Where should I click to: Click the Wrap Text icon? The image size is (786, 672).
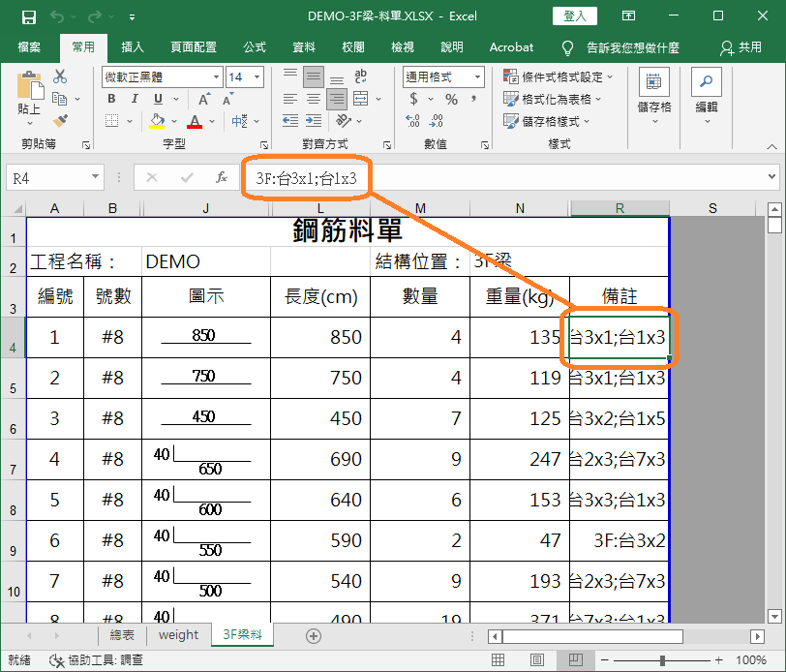coord(360,76)
